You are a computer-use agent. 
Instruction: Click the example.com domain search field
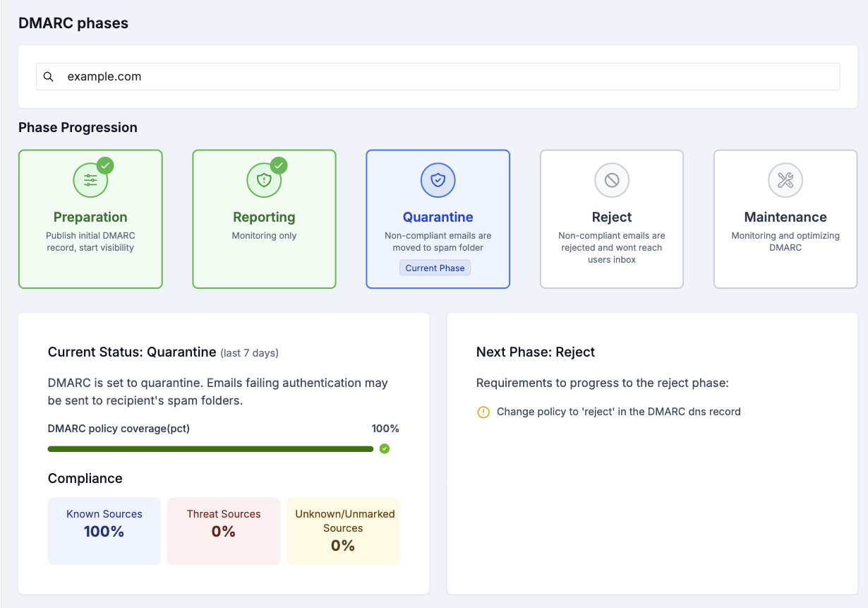[x=438, y=76]
